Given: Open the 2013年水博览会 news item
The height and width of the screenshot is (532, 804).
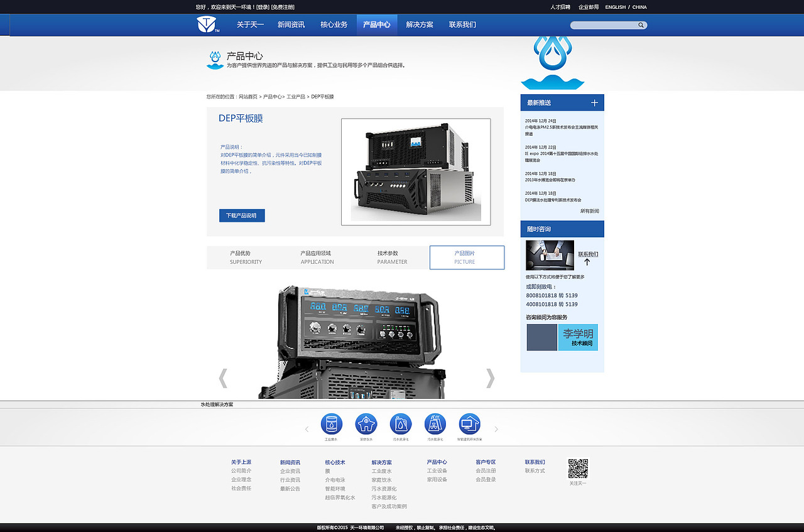Looking at the screenshot, I should (x=550, y=180).
